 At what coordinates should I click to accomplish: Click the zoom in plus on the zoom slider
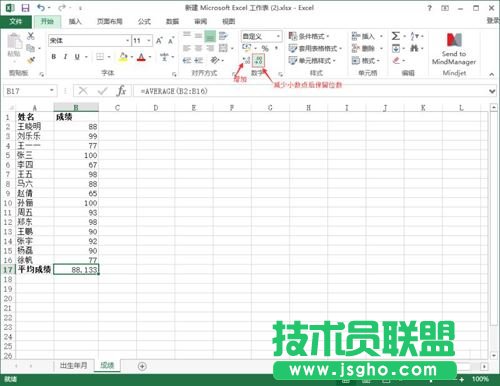click(x=462, y=379)
